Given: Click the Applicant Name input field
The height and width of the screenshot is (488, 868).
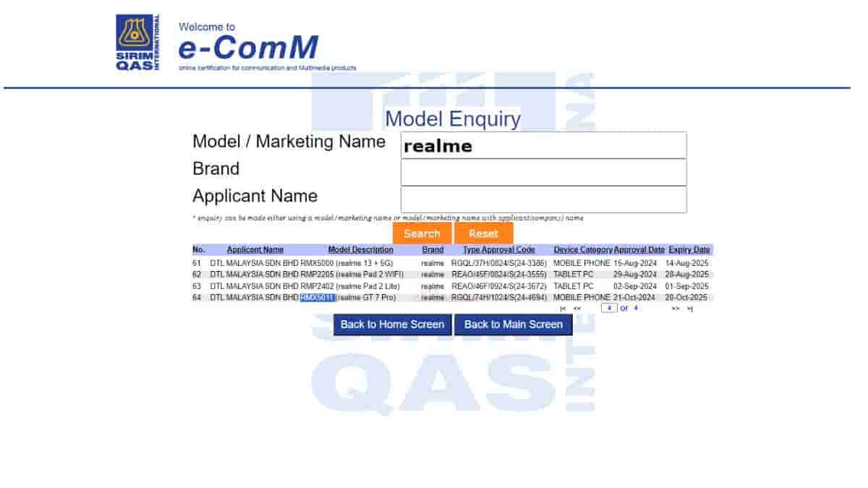Looking at the screenshot, I should pyautogui.click(x=543, y=200).
